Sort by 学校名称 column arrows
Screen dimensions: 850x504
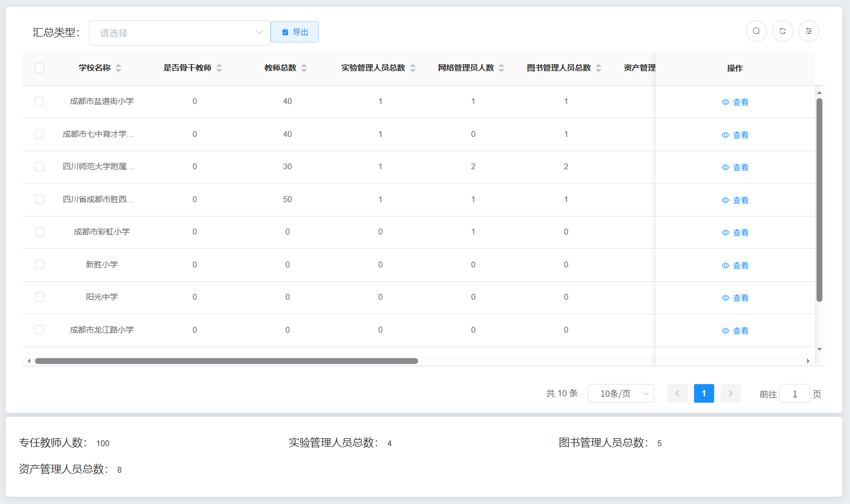(118, 68)
